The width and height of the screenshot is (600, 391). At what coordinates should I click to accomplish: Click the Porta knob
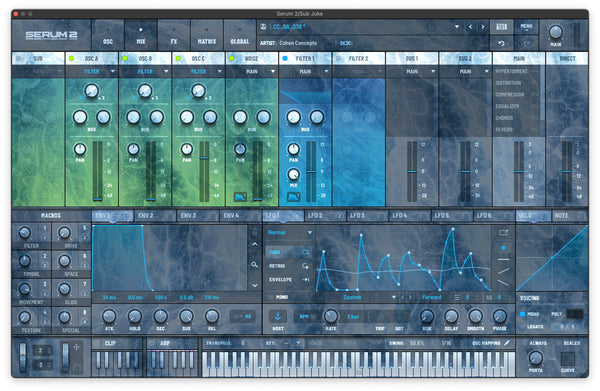(x=535, y=358)
